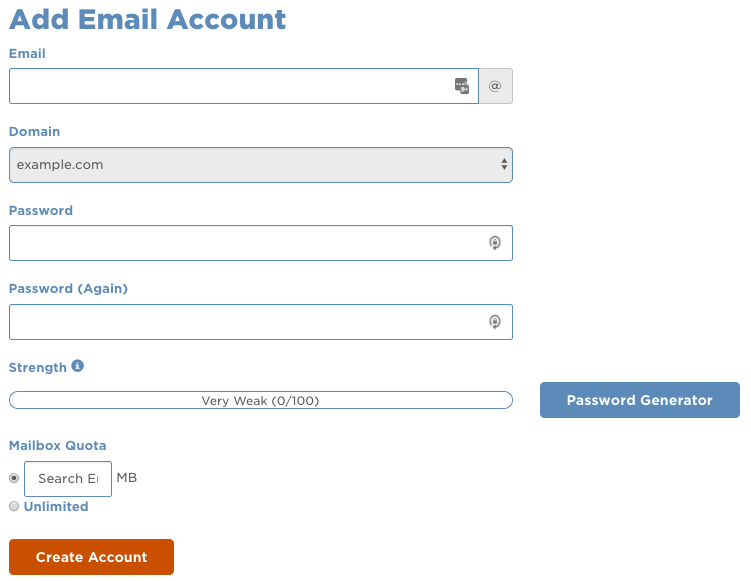751x581 pixels.
Task: Click the Create Account button
Action: [x=91, y=557]
